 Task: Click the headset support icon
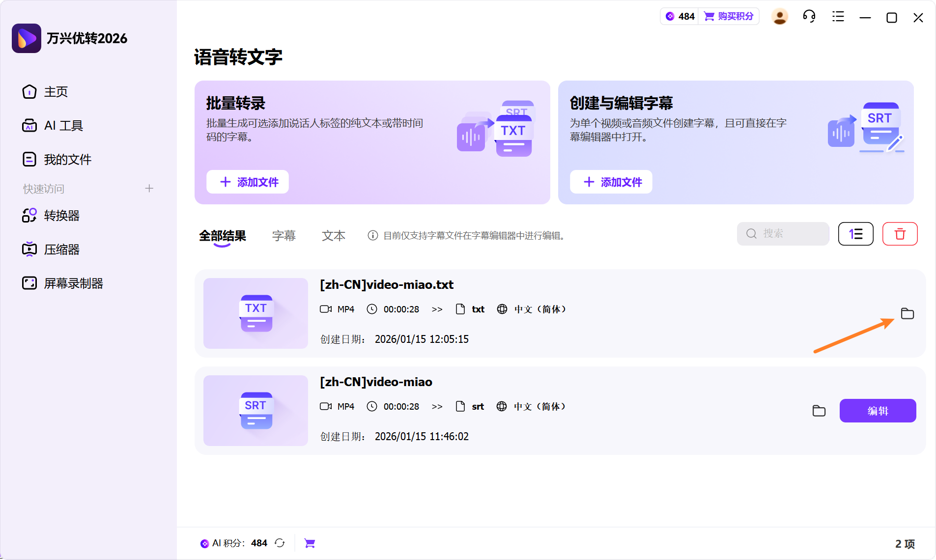tap(809, 16)
